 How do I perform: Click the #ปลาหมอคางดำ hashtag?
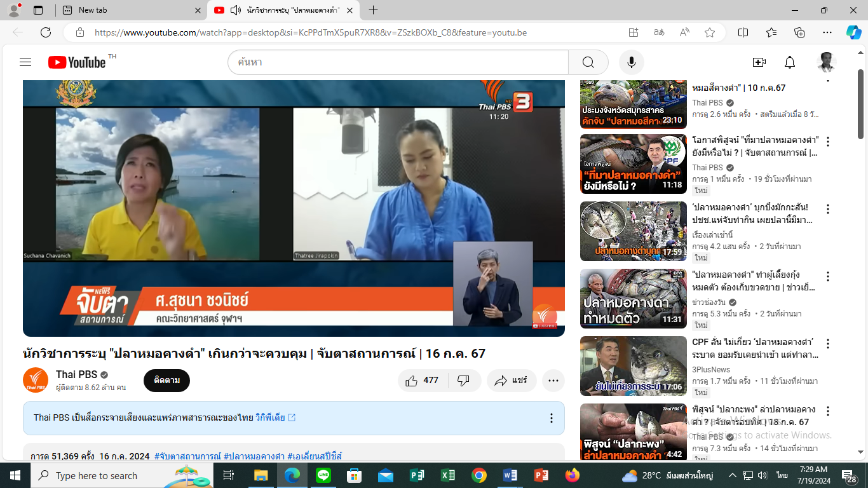[254, 456]
